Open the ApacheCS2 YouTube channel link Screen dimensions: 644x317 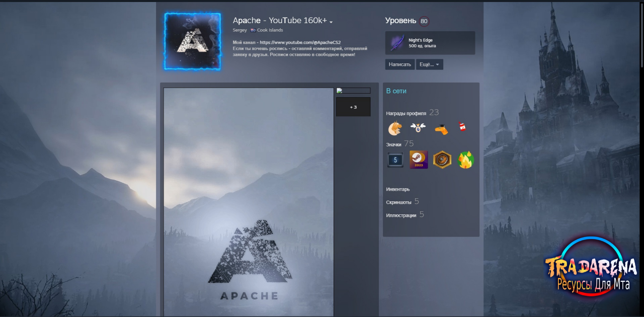[x=300, y=42]
